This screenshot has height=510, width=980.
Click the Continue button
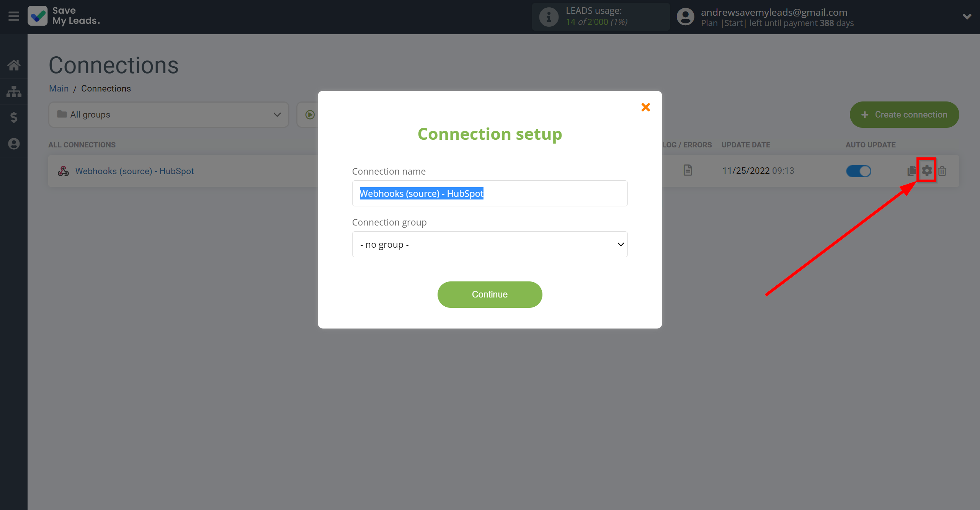[489, 294]
